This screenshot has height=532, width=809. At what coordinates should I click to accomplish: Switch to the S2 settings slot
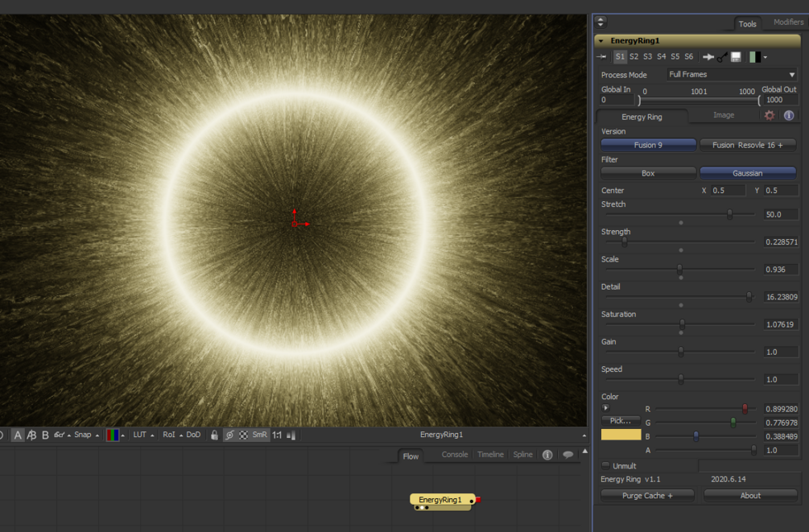[x=634, y=57]
